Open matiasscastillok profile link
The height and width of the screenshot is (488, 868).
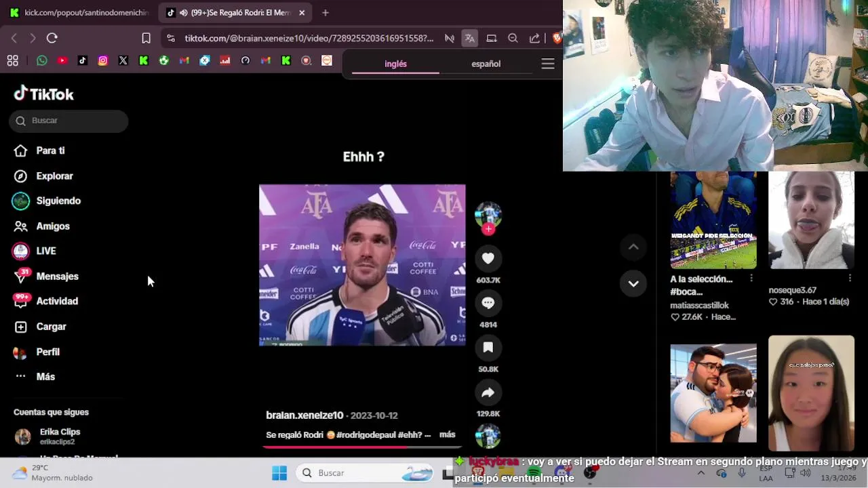coord(699,306)
